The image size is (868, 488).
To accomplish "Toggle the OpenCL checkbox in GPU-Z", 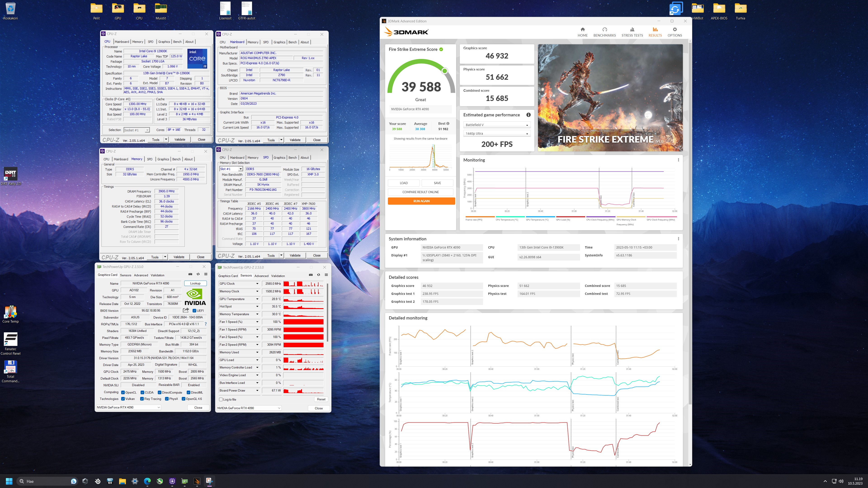I will 123,392.
